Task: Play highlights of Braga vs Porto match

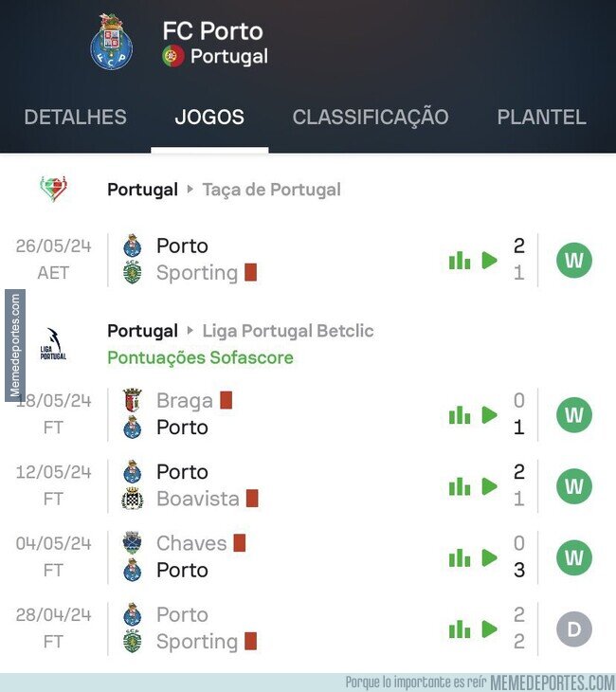Action: click(x=489, y=415)
